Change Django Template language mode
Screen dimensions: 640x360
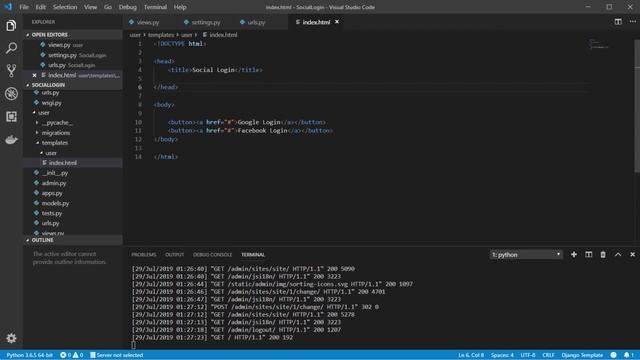[582, 355]
